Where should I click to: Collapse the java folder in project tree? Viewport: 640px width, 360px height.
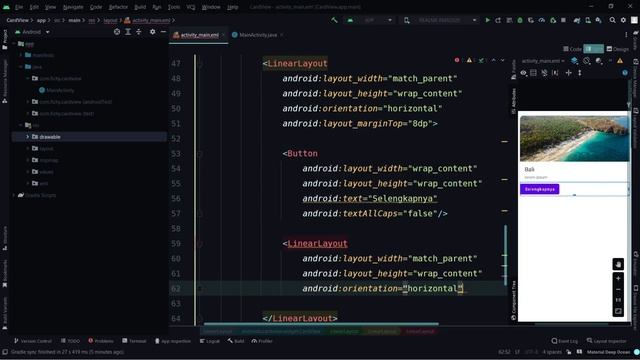(21, 67)
